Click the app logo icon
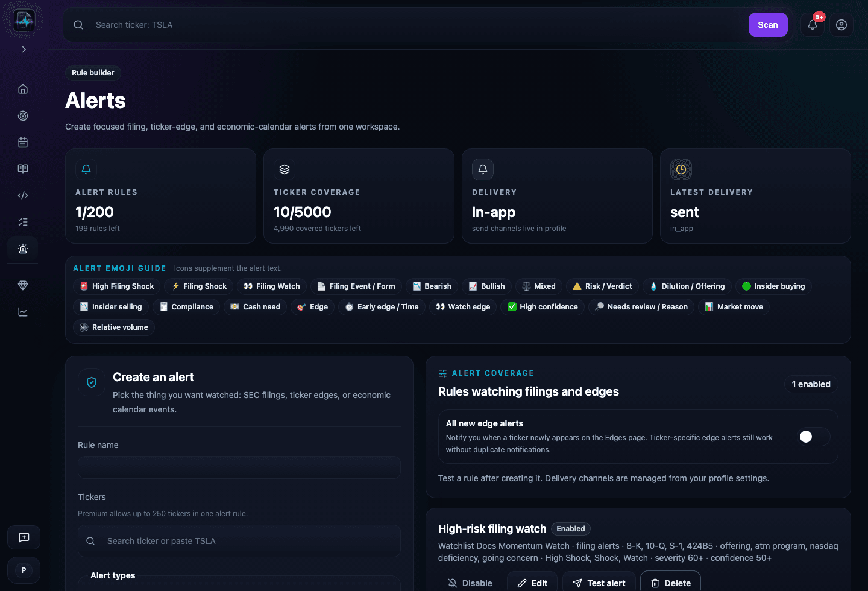Viewport: 868px width, 591px height. pos(24,21)
